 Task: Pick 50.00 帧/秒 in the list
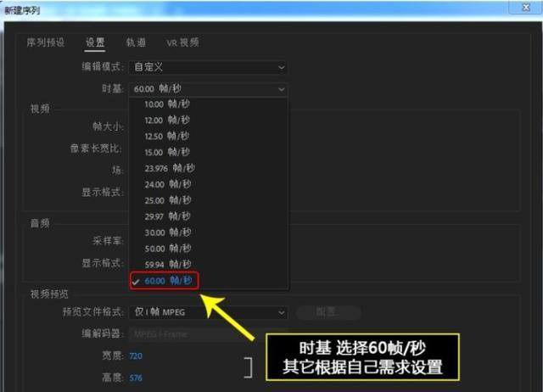click(209, 249)
